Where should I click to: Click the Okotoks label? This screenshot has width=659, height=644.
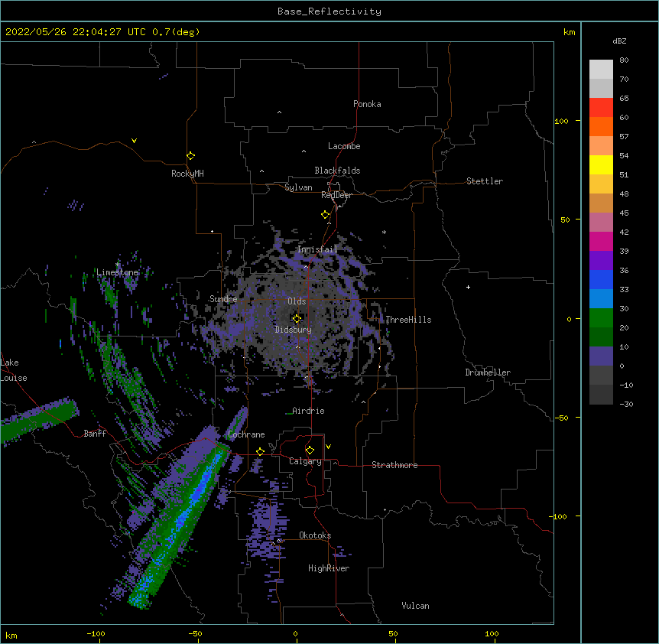pos(315,535)
